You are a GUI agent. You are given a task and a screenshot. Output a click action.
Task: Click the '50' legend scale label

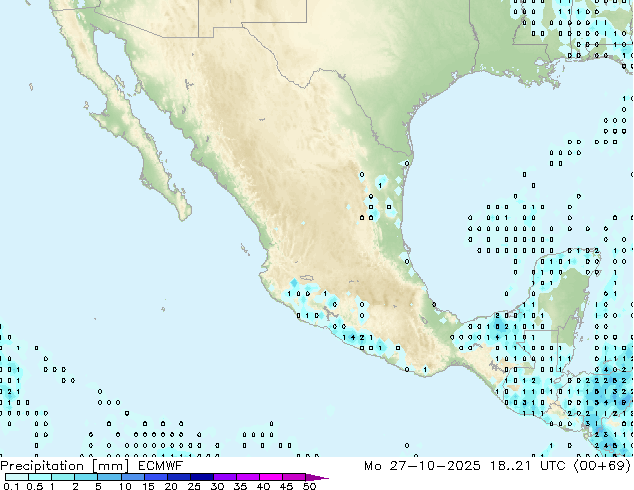click(x=309, y=486)
